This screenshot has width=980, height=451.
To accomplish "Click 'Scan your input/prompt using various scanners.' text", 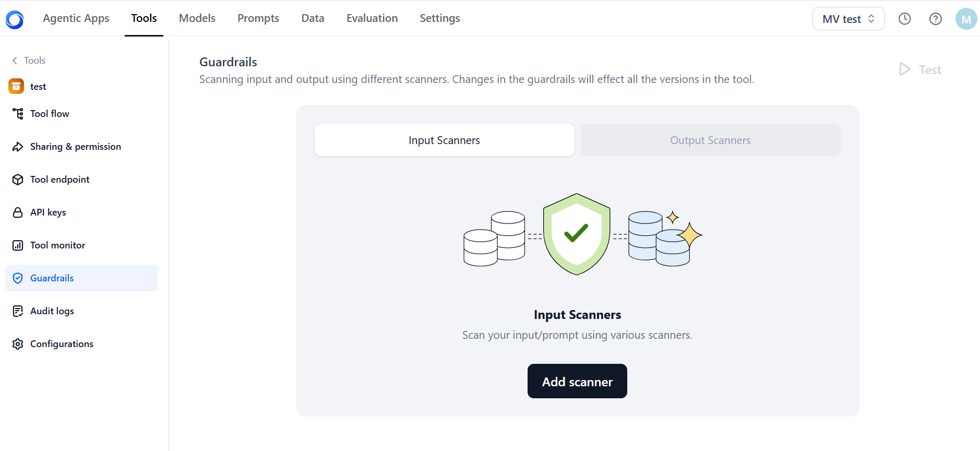I will click(x=577, y=335).
